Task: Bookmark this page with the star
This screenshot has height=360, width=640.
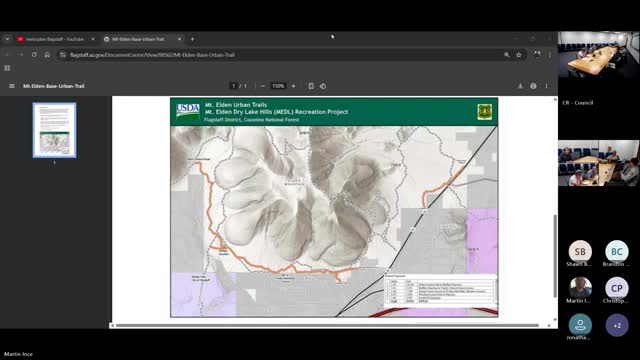Action: [x=519, y=55]
